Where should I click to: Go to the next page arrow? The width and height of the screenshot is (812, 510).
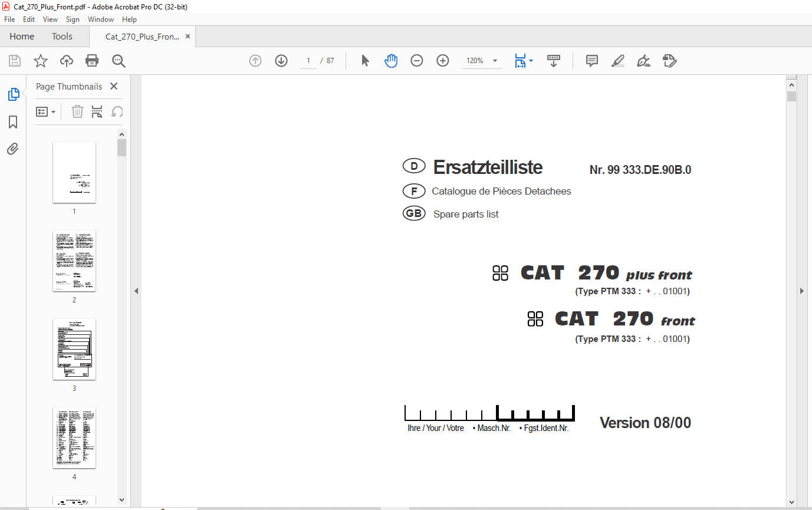click(x=281, y=61)
